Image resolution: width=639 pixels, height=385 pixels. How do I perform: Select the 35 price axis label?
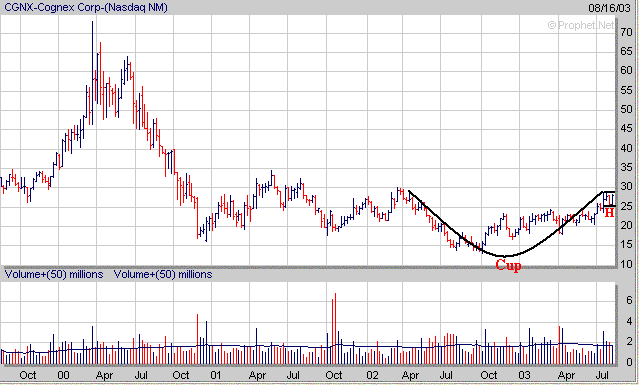tap(626, 167)
